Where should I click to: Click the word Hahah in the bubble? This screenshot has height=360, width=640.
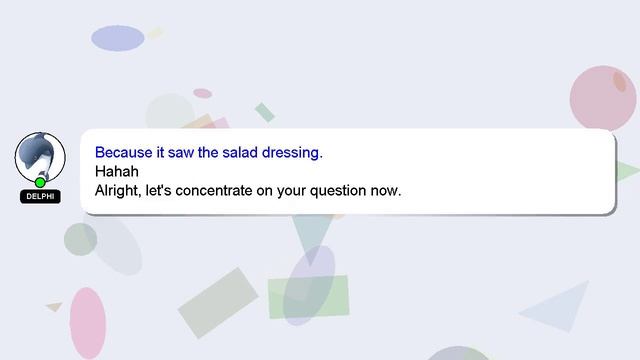117,171
